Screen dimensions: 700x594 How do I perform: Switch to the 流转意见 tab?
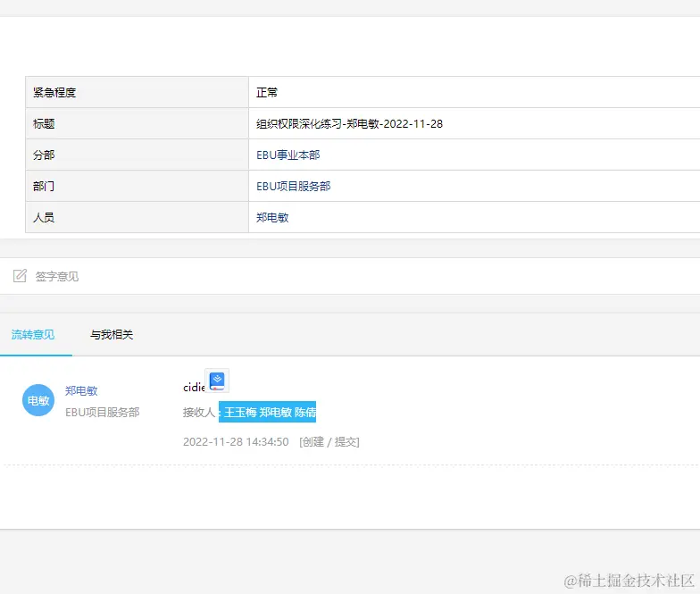(x=33, y=334)
